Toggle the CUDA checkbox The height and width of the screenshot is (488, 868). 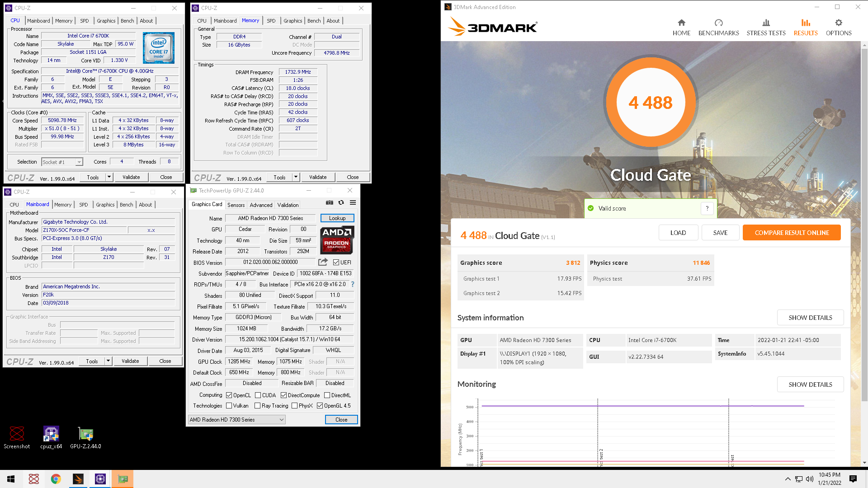click(x=258, y=395)
